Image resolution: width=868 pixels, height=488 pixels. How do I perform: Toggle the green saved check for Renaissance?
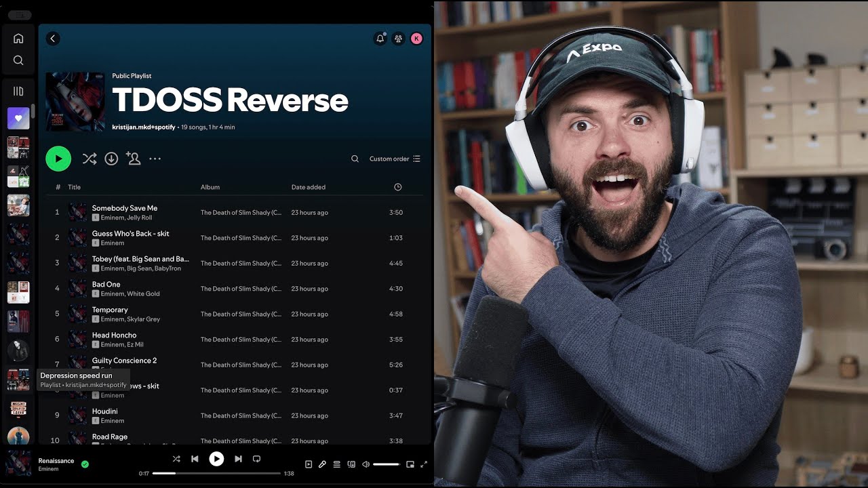pyautogui.click(x=85, y=464)
